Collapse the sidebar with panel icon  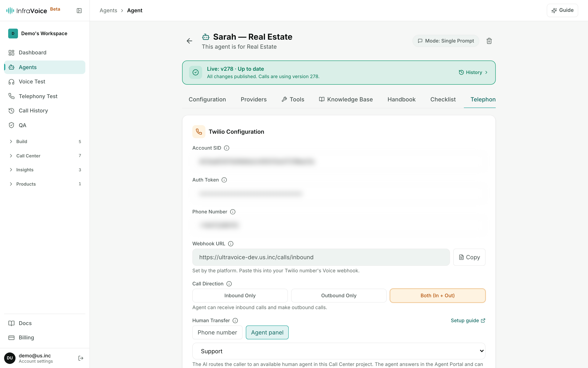tap(79, 10)
